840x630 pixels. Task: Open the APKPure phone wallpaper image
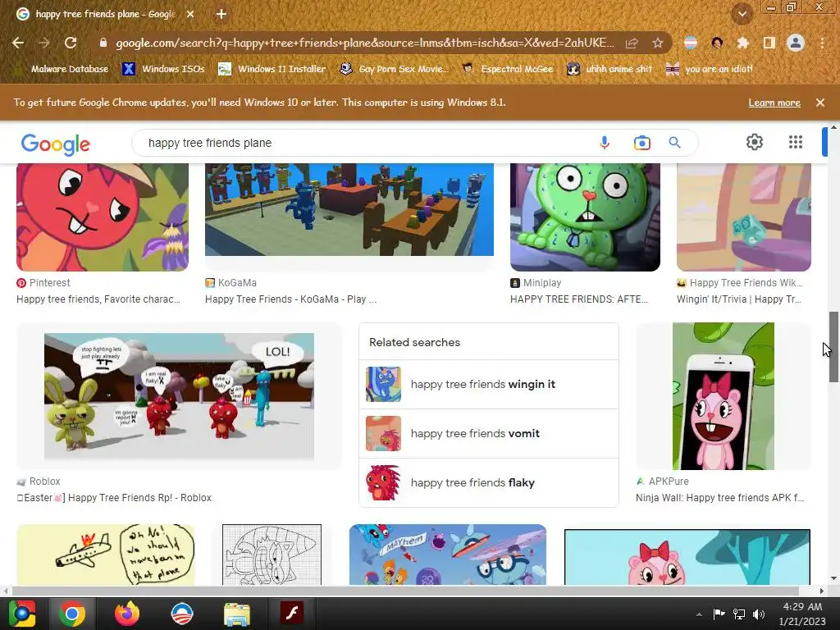pyautogui.click(x=724, y=396)
